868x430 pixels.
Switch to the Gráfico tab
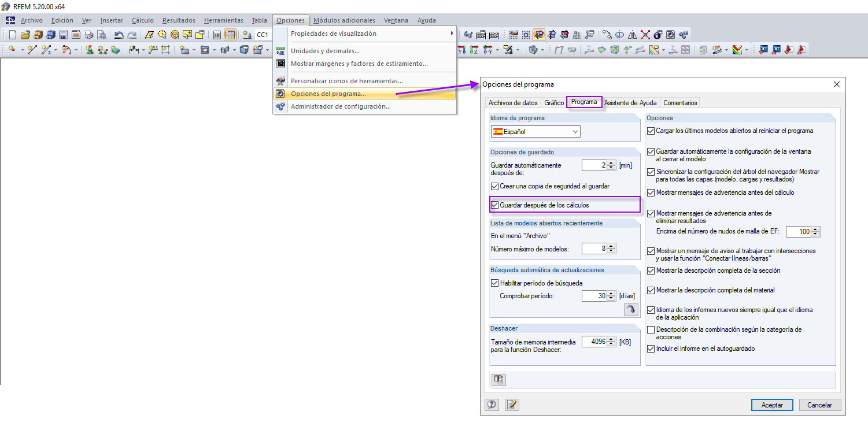pyautogui.click(x=554, y=103)
